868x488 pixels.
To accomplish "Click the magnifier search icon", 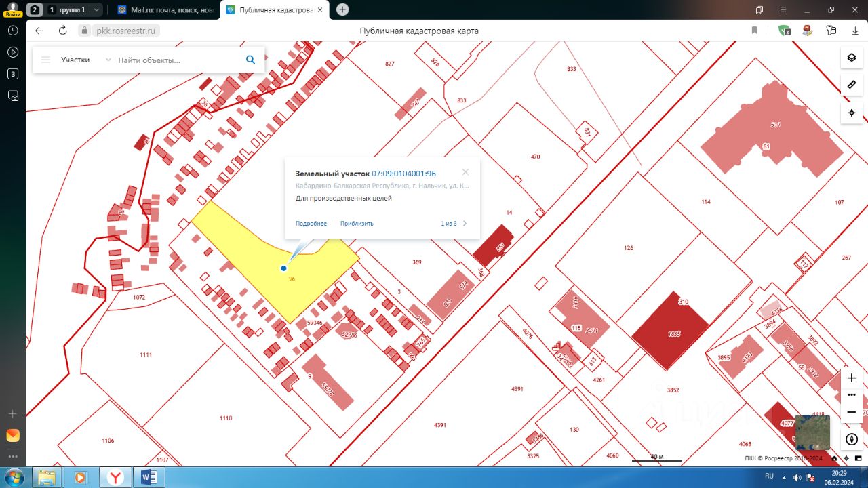I will tap(250, 60).
